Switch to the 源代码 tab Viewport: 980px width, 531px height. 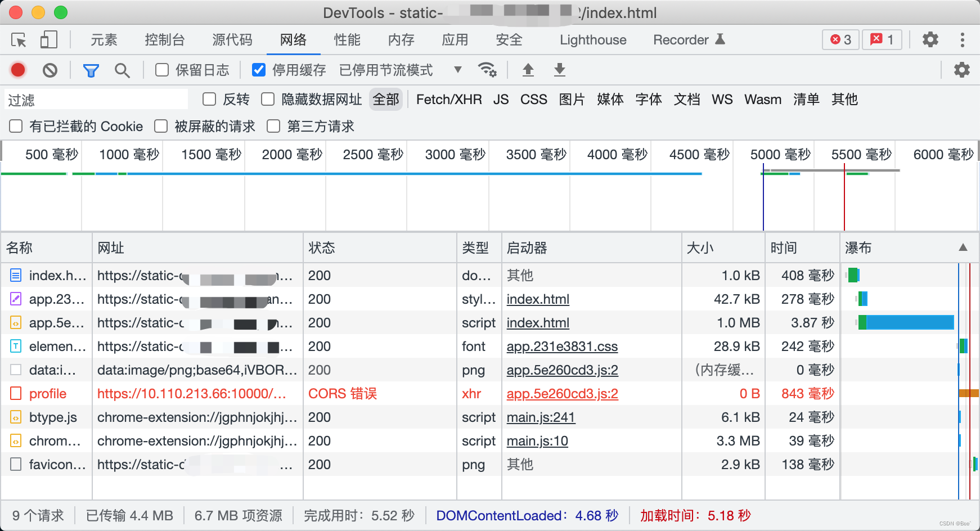[x=232, y=40]
